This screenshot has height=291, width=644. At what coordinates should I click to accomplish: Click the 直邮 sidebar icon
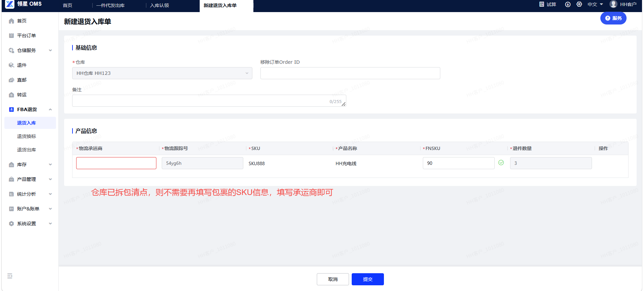point(11,80)
